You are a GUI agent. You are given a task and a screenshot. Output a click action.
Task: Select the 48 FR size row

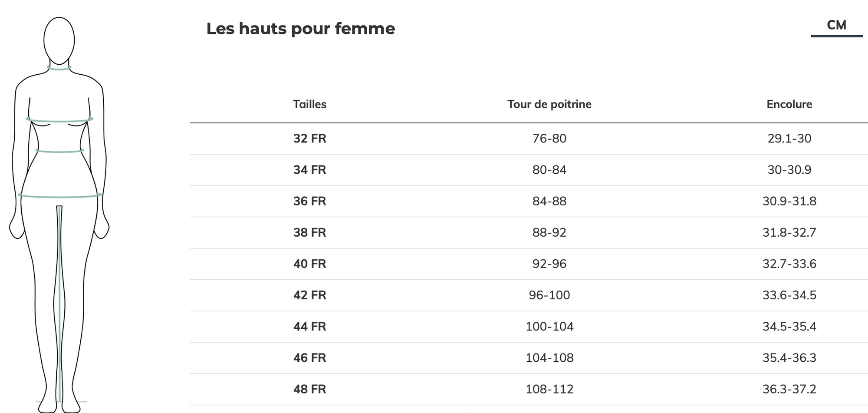[x=529, y=389]
